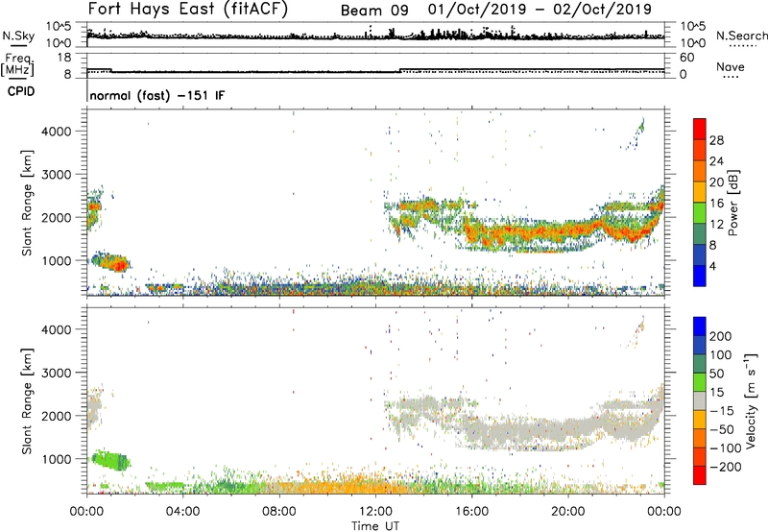
Task: Click the 'Beam 09' label
Action: (x=374, y=11)
